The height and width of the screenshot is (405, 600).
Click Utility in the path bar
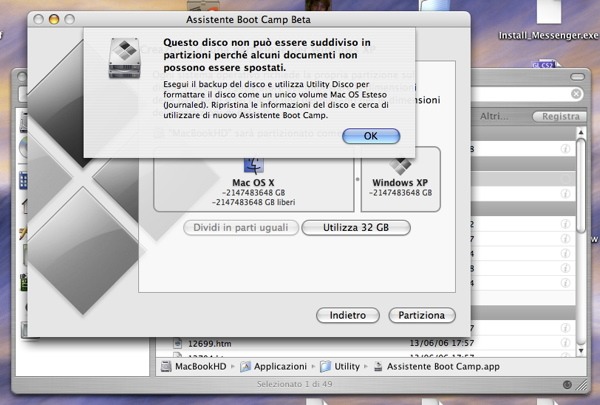tap(347, 366)
